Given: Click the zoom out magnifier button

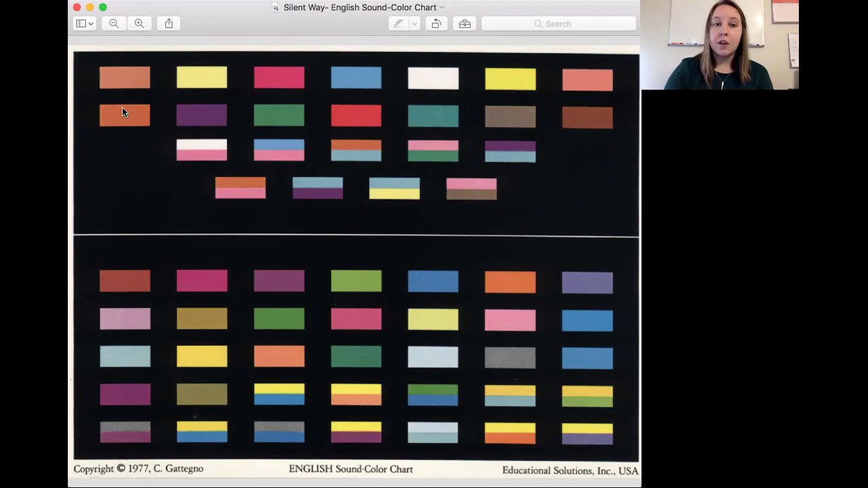Looking at the screenshot, I should (x=114, y=24).
